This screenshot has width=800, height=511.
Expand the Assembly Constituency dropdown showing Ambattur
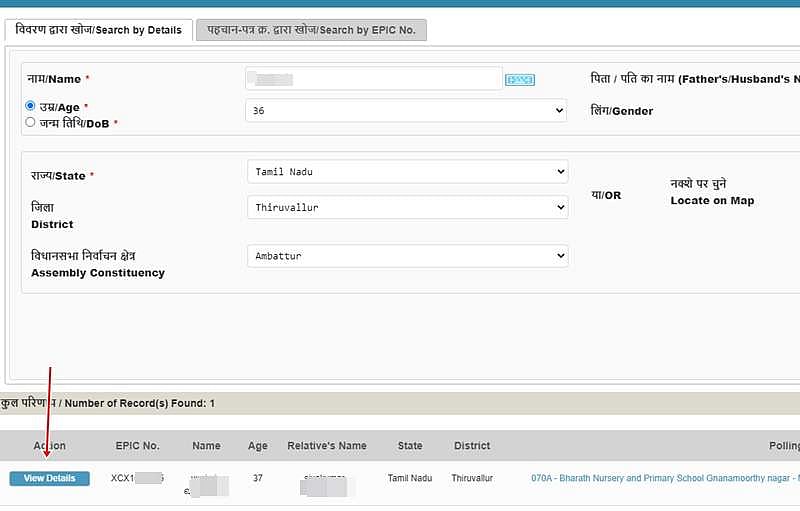click(406, 256)
